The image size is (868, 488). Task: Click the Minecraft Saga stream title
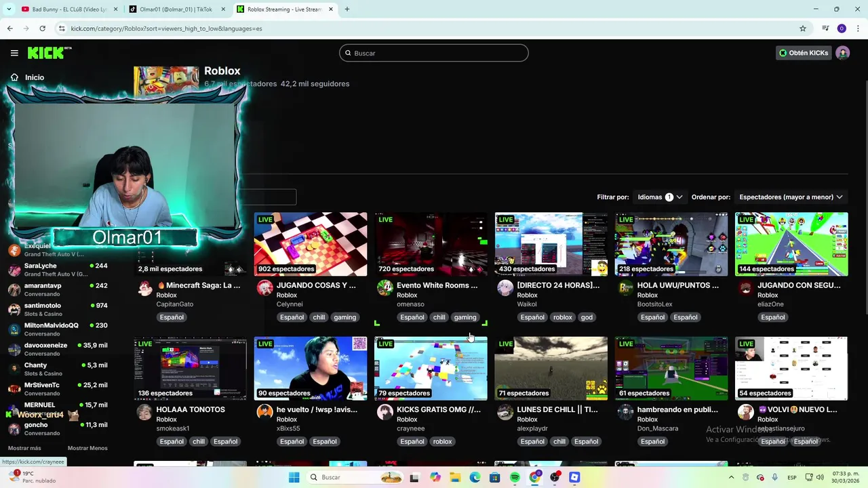pos(198,285)
